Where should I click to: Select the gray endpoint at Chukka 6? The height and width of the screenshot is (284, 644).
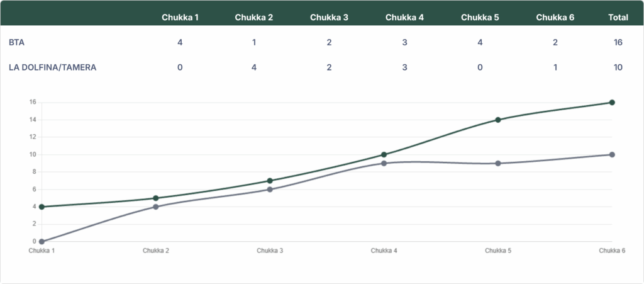(612, 154)
